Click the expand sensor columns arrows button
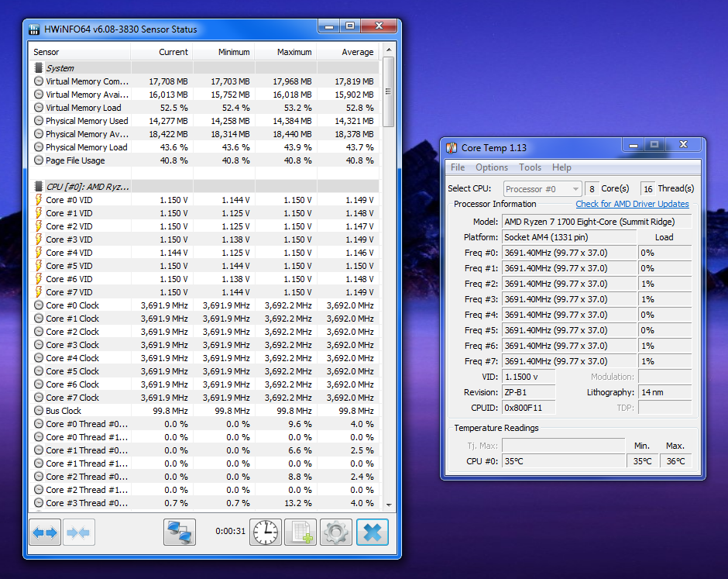The image size is (728, 579). [x=45, y=532]
